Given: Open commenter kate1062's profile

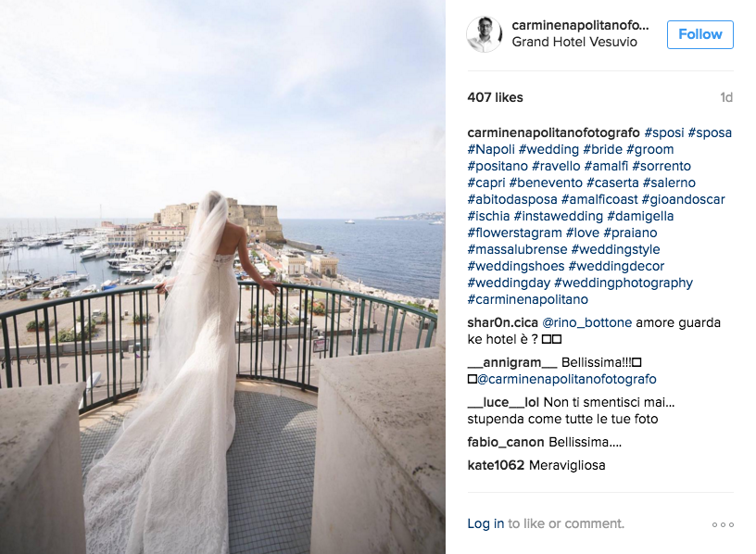Looking at the screenshot, I should (496, 465).
